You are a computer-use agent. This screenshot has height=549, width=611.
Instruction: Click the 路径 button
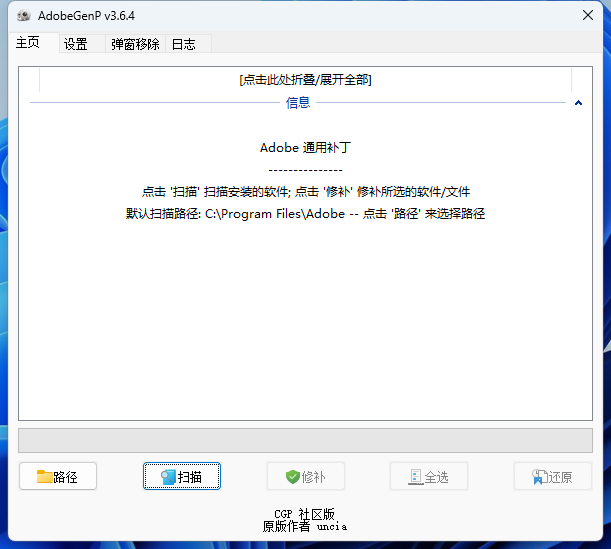[x=58, y=476]
